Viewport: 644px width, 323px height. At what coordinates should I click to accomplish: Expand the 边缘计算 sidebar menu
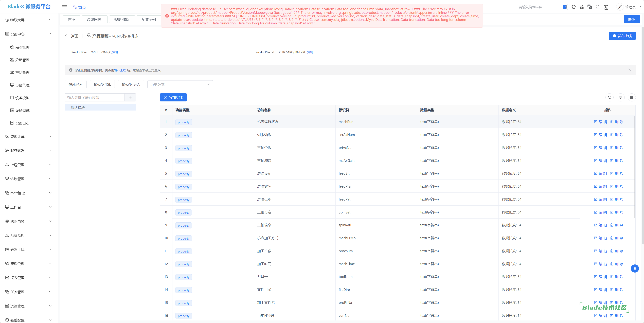(29, 136)
